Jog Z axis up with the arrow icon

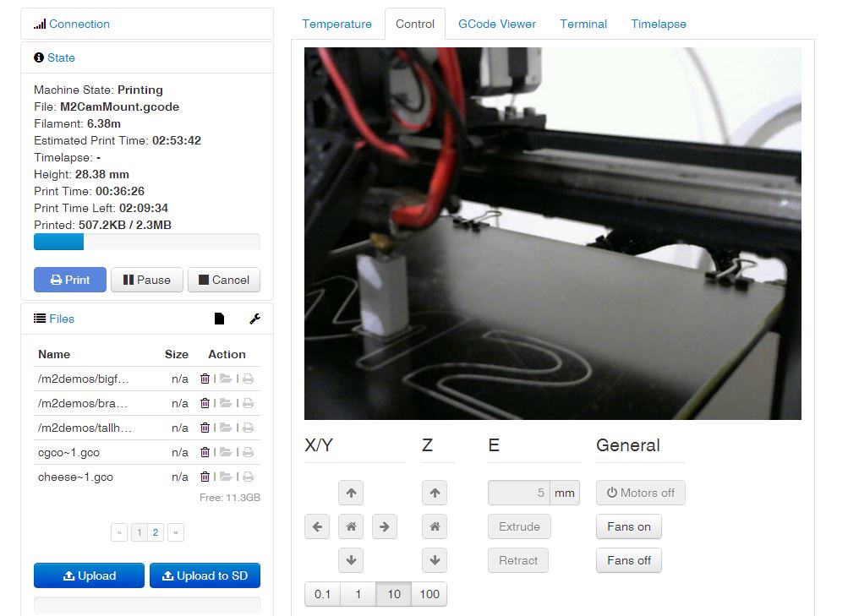click(x=435, y=493)
